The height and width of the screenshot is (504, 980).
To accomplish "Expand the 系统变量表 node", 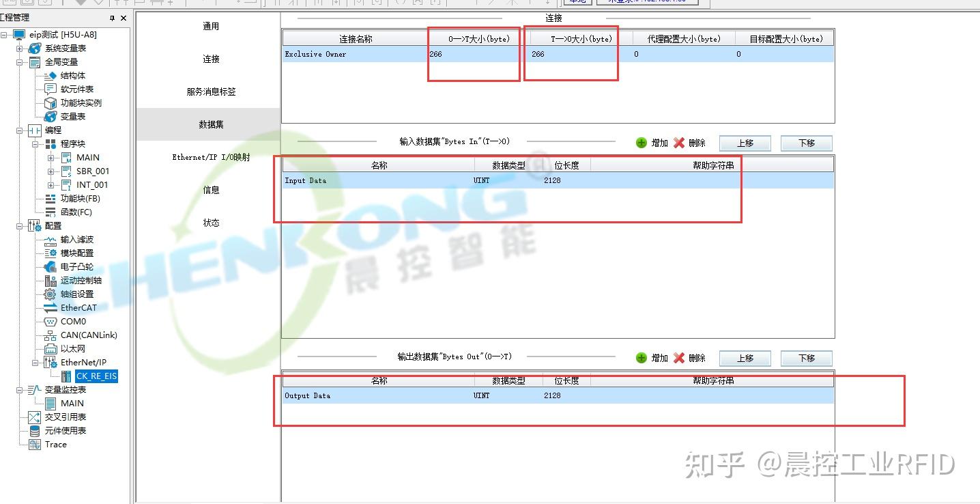I will tap(20, 48).
